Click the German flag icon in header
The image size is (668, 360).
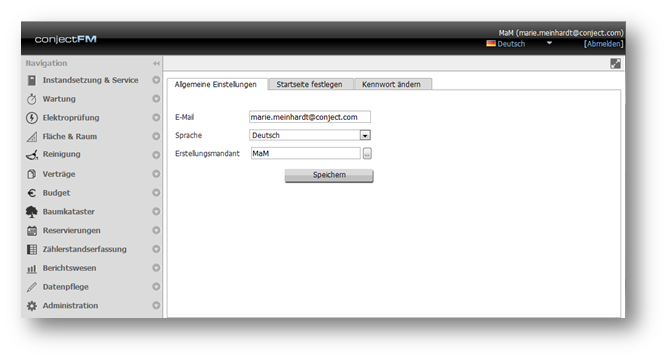coord(491,43)
